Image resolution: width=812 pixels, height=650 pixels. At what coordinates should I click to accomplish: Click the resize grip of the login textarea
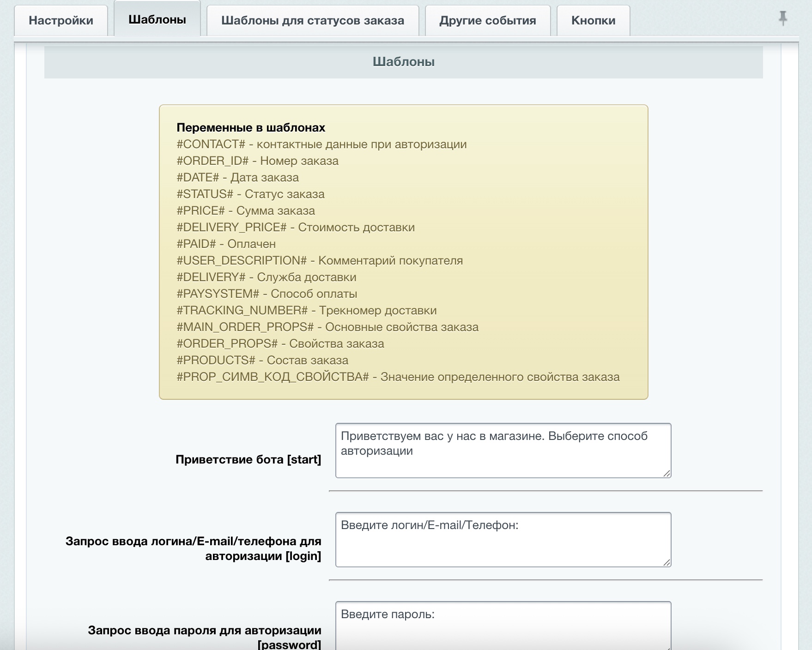click(667, 562)
